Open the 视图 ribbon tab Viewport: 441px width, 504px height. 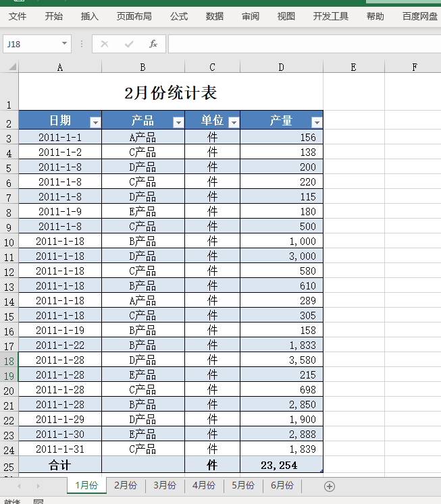click(x=286, y=16)
